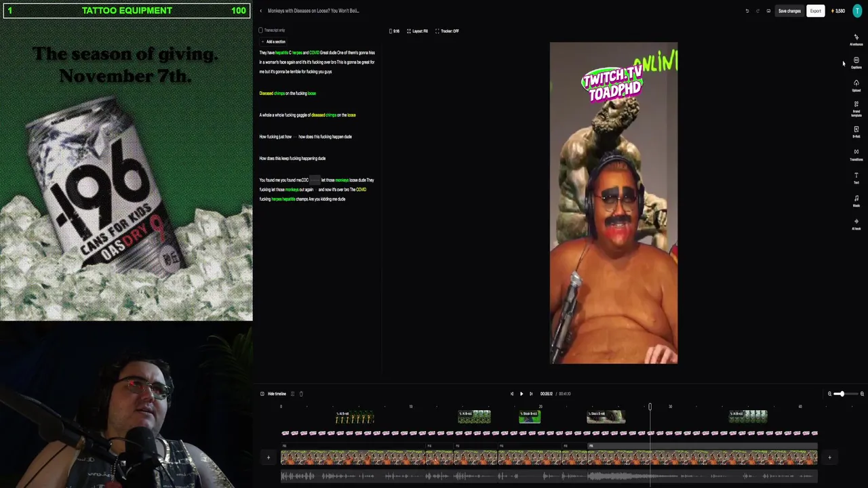Viewport: 868px width, 488px height.
Task: Click the current timecode 00:28:12
Action: (x=546, y=394)
